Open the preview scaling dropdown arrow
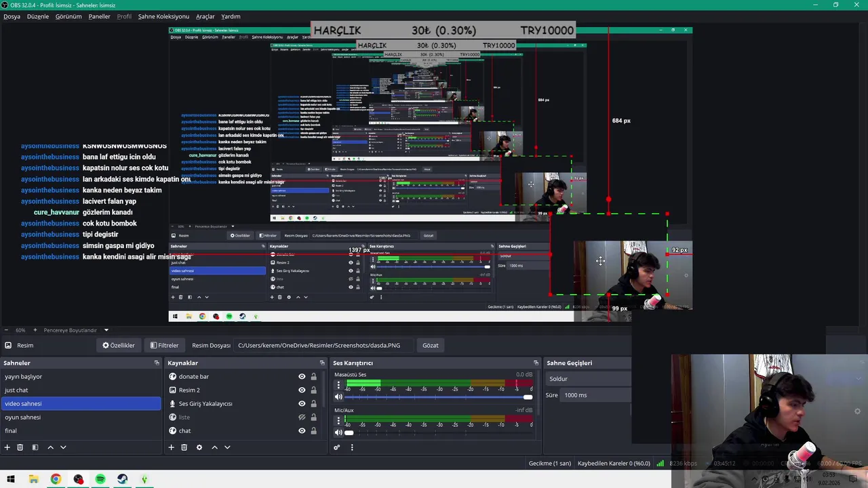 (x=106, y=330)
